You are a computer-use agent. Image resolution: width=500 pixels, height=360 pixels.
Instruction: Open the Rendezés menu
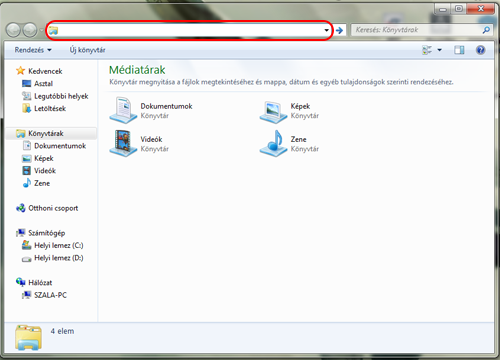click(x=33, y=50)
